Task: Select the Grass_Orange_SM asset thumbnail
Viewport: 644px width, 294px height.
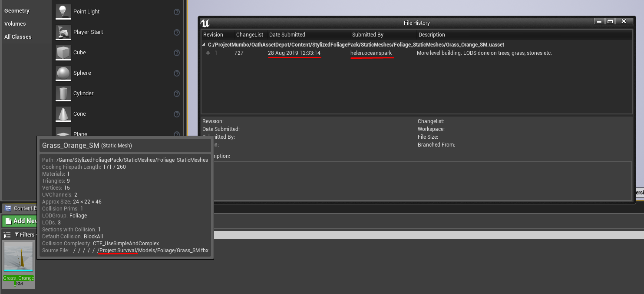Action: point(18,257)
